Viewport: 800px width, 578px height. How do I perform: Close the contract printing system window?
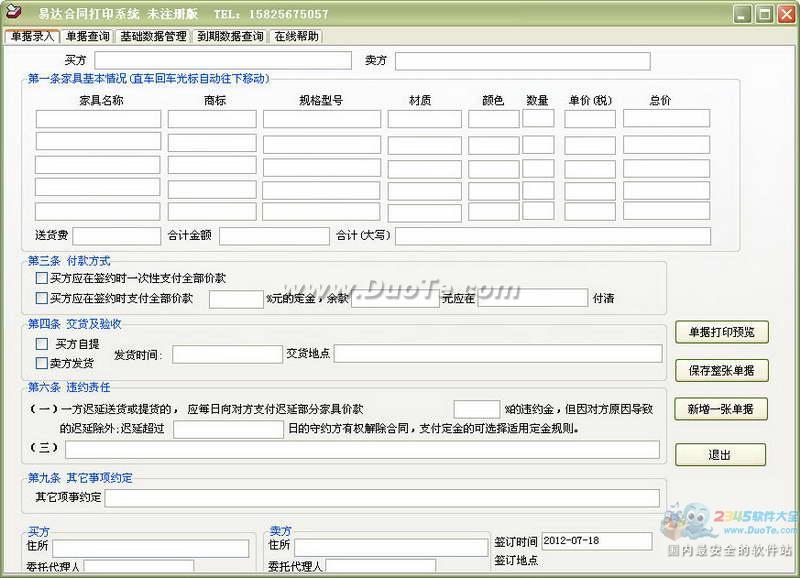(x=785, y=14)
